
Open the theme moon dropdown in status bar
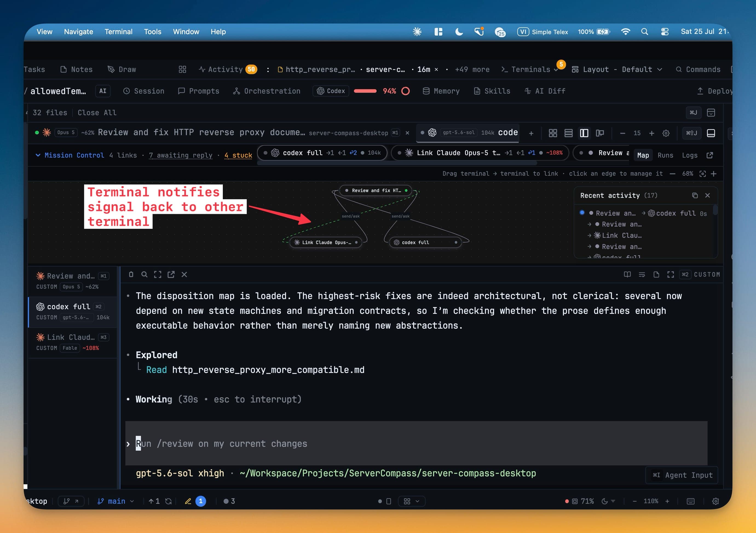point(608,501)
